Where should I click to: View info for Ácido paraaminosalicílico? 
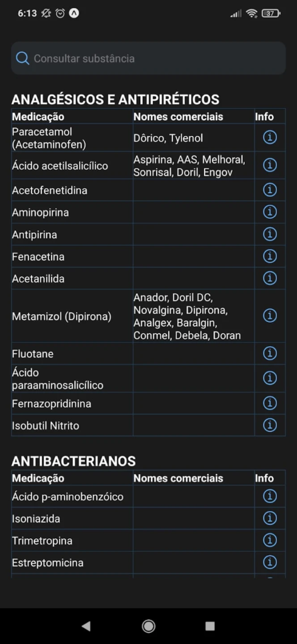point(270,378)
